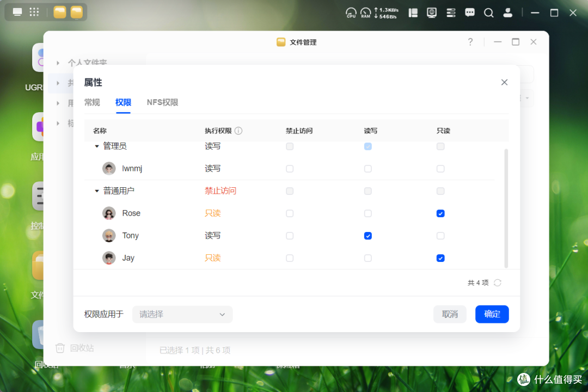View network speed indicator
Image resolution: width=588 pixels, height=392 pixels.
[x=386, y=13]
